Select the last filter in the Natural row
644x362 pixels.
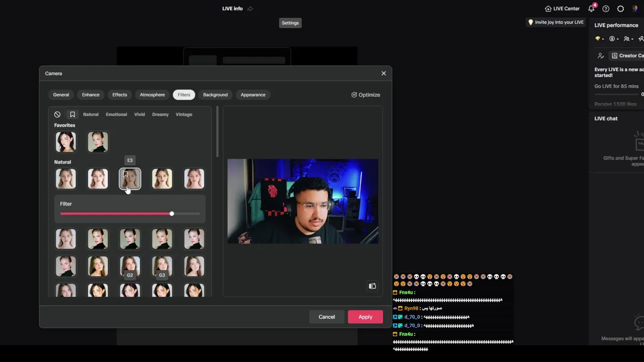click(194, 179)
